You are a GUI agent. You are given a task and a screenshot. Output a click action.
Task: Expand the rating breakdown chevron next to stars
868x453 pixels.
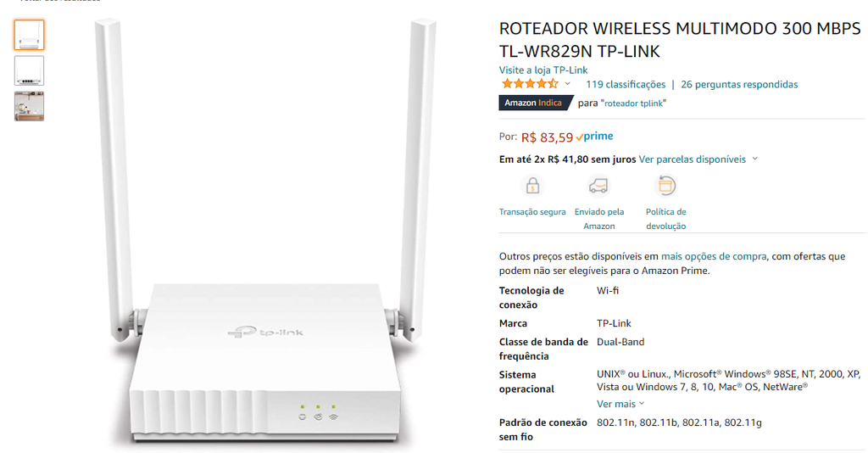[567, 84]
